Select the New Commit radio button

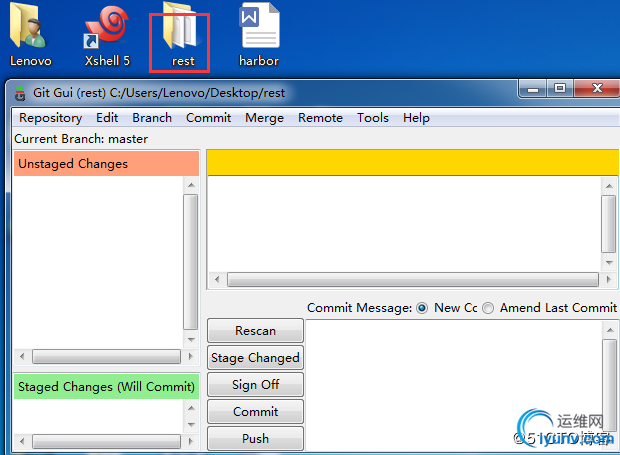[422, 308]
